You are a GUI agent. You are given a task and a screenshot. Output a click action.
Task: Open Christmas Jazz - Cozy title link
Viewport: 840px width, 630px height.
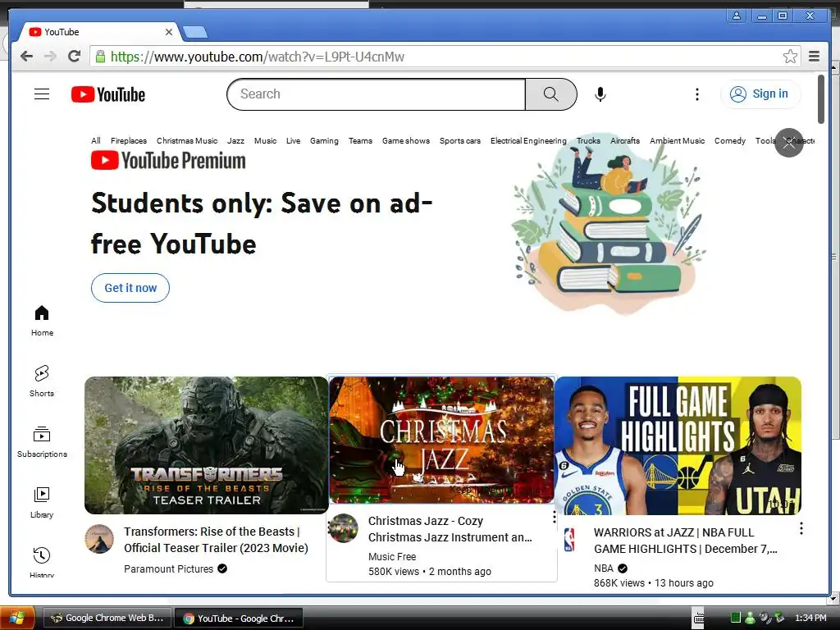[x=450, y=529]
